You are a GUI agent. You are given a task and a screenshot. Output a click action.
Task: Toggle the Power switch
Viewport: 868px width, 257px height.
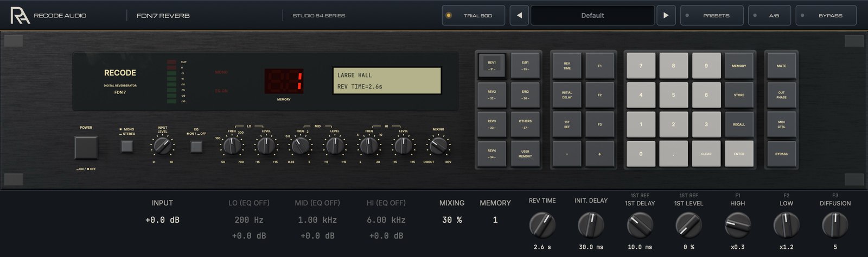86,147
